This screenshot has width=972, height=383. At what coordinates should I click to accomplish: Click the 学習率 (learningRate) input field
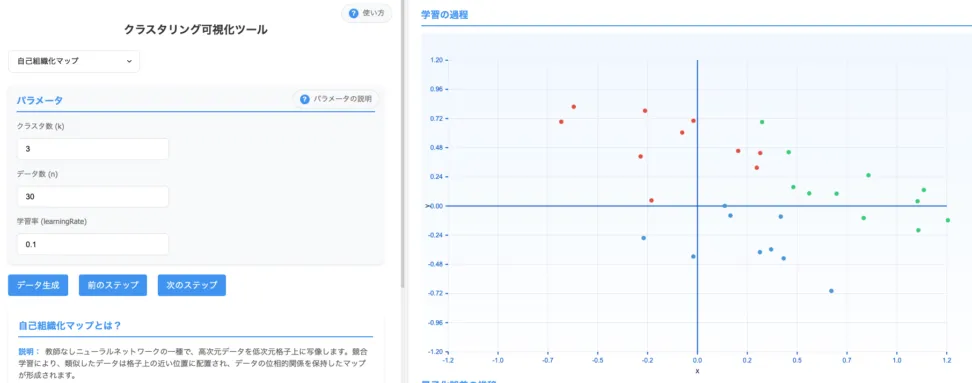[93, 244]
